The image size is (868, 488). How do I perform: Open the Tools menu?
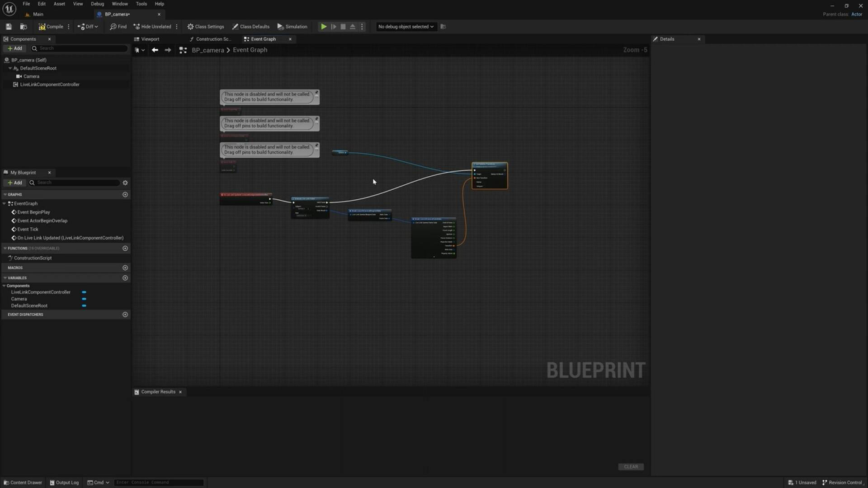142,4
